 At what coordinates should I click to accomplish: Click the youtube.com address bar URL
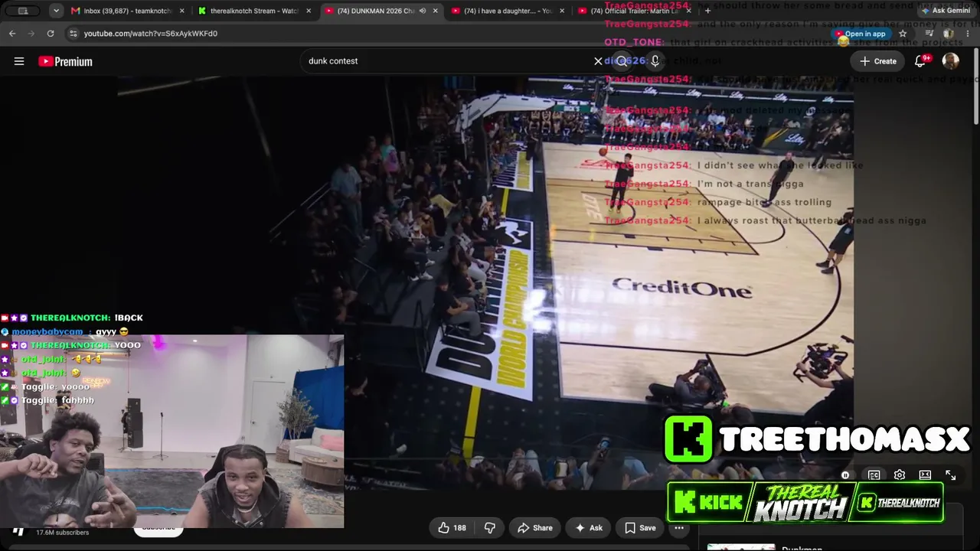pyautogui.click(x=151, y=34)
